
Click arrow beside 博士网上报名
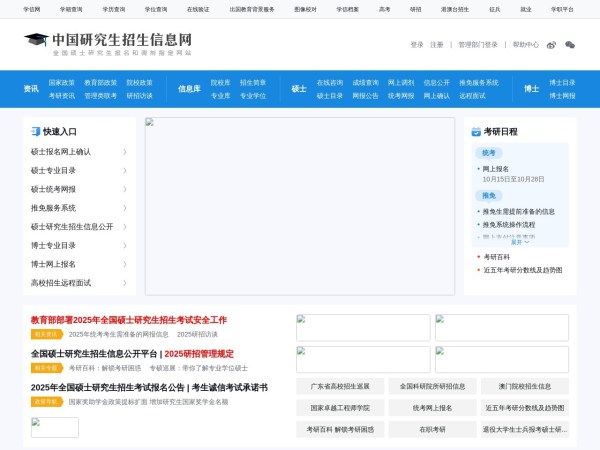pyautogui.click(x=125, y=264)
